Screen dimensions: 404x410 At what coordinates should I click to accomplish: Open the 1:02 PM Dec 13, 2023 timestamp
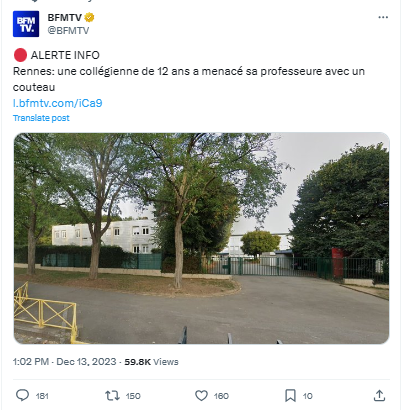(65, 362)
